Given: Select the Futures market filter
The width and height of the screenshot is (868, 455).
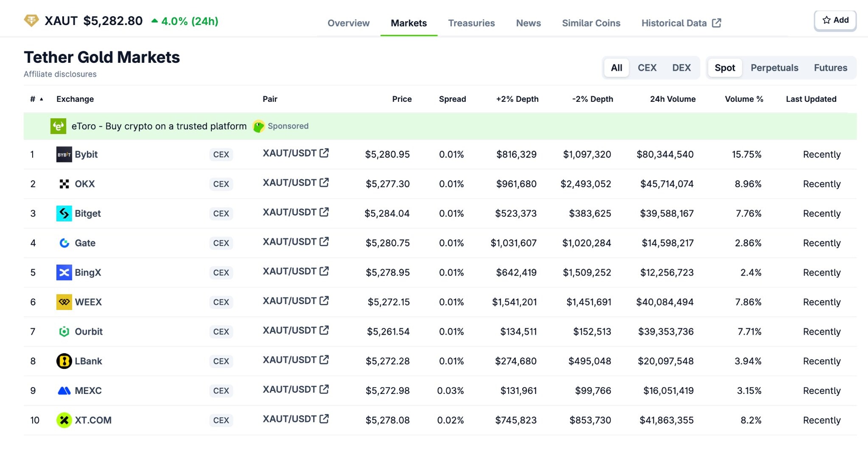Looking at the screenshot, I should [830, 67].
